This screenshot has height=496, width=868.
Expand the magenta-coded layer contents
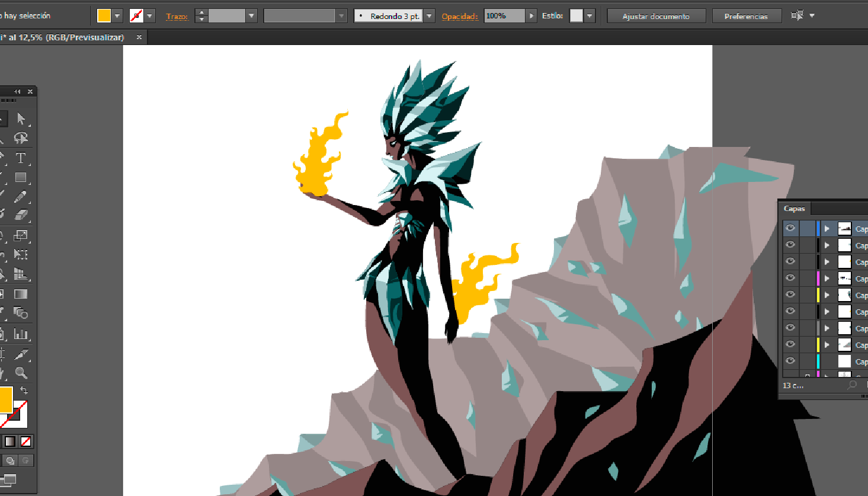point(827,279)
